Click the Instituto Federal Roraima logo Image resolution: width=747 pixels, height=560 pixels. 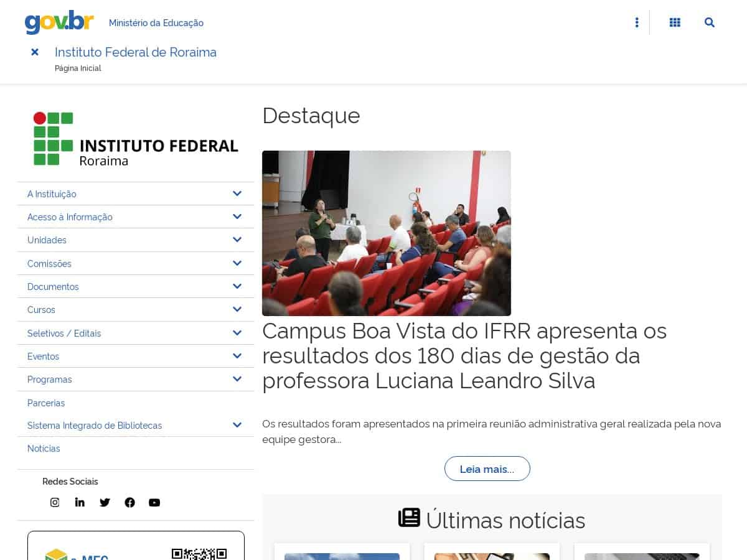pos(136,138)
